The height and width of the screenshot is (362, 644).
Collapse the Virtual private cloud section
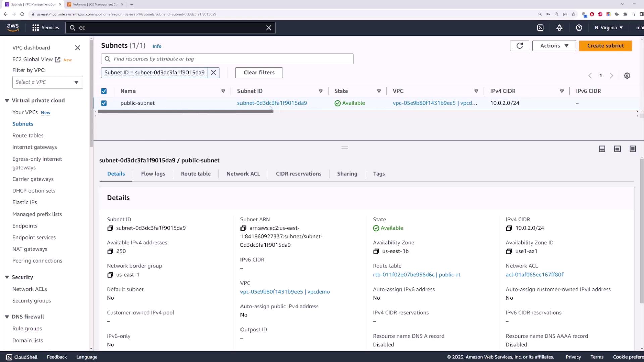coord(7,101)
